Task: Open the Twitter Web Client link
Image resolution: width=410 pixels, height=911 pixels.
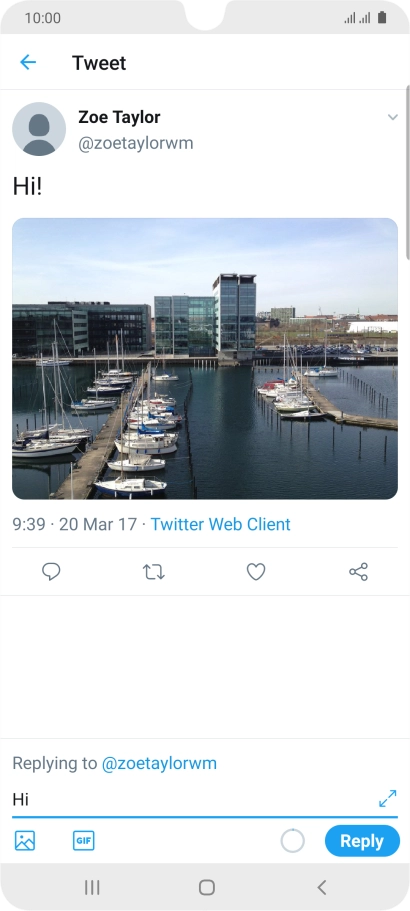Action: pyautogui.click(x=221, y=524)
